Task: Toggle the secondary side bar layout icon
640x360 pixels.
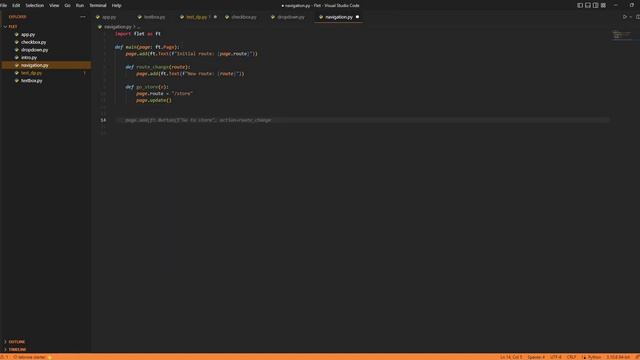Action: coord(596,5)
